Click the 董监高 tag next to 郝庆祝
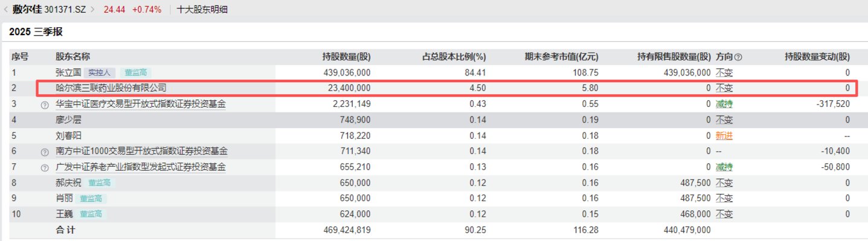 click(x=100, y=183)
